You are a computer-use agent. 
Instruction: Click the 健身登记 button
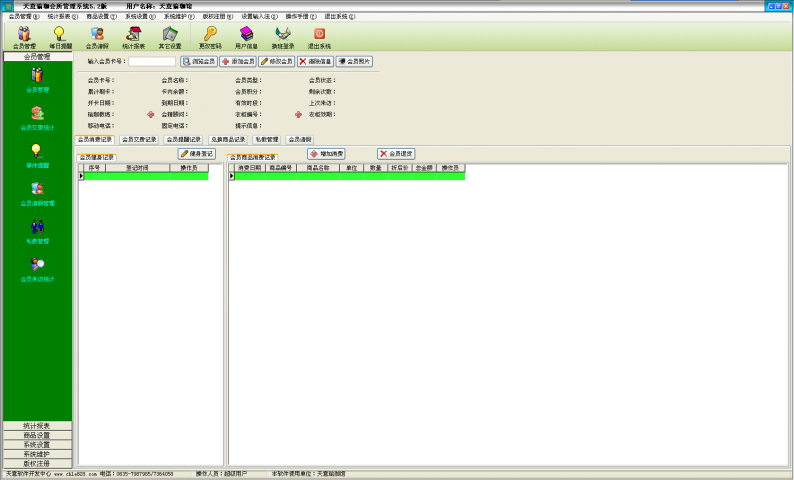point(197,154)
